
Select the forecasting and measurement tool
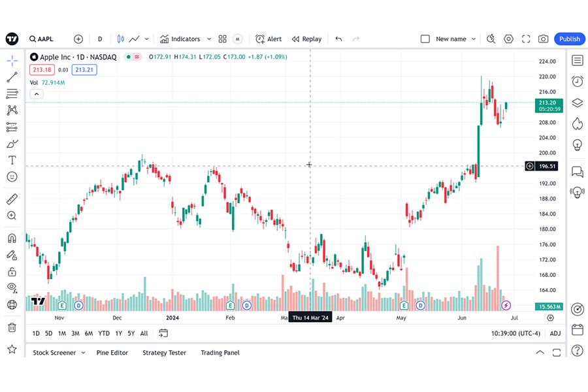[12, 127]
